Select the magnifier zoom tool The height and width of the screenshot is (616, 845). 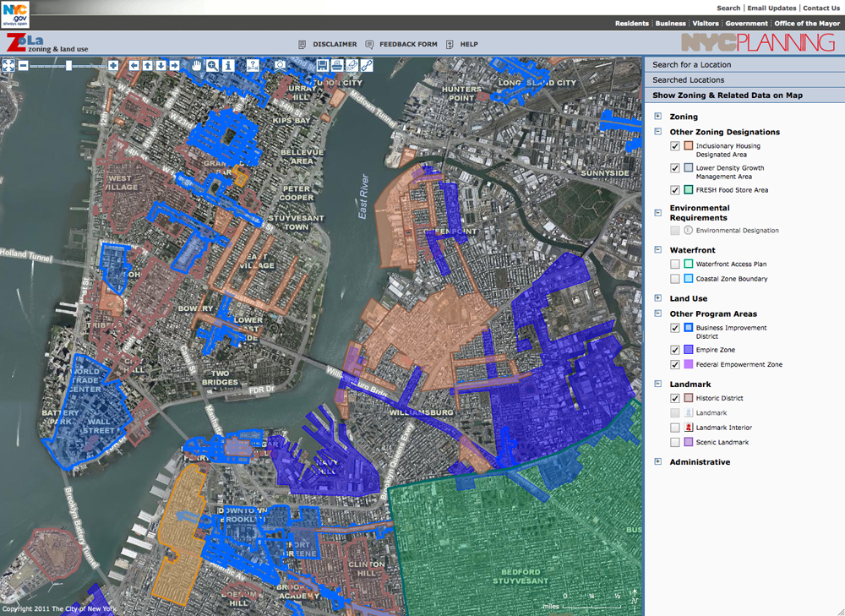pyautogui.click(x=212, y=65)
